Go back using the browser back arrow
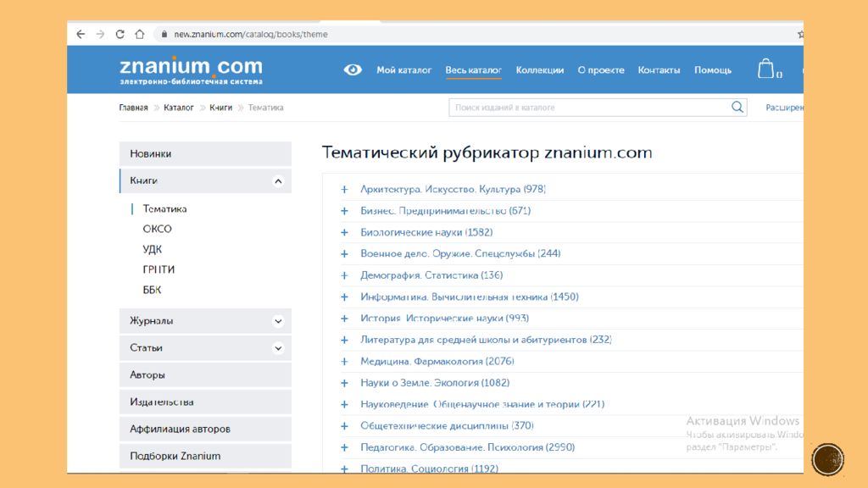Screen dimensions: 868x488 (81, 34)
